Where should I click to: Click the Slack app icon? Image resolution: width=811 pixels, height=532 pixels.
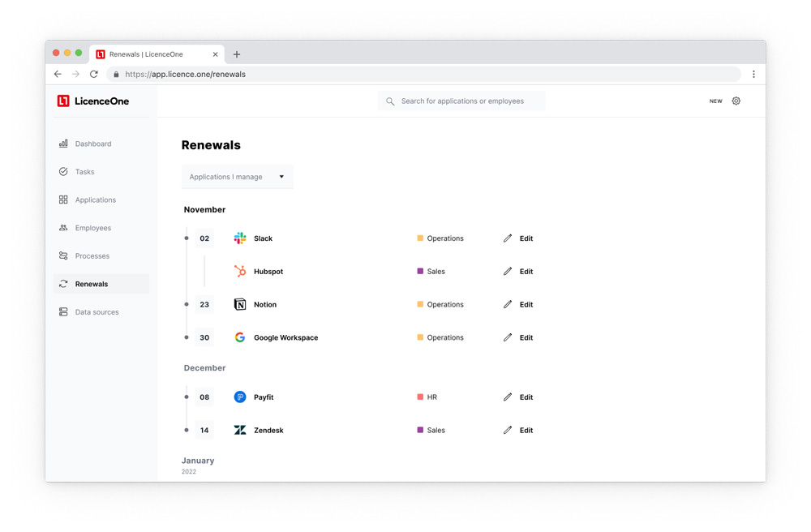[240, 238]
